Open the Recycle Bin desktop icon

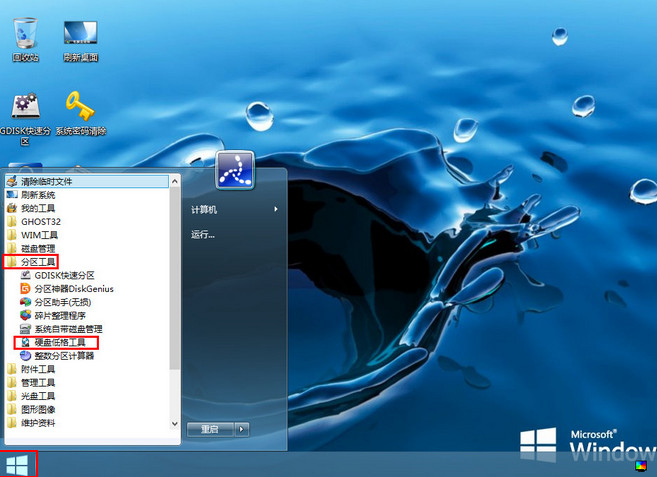25,40
